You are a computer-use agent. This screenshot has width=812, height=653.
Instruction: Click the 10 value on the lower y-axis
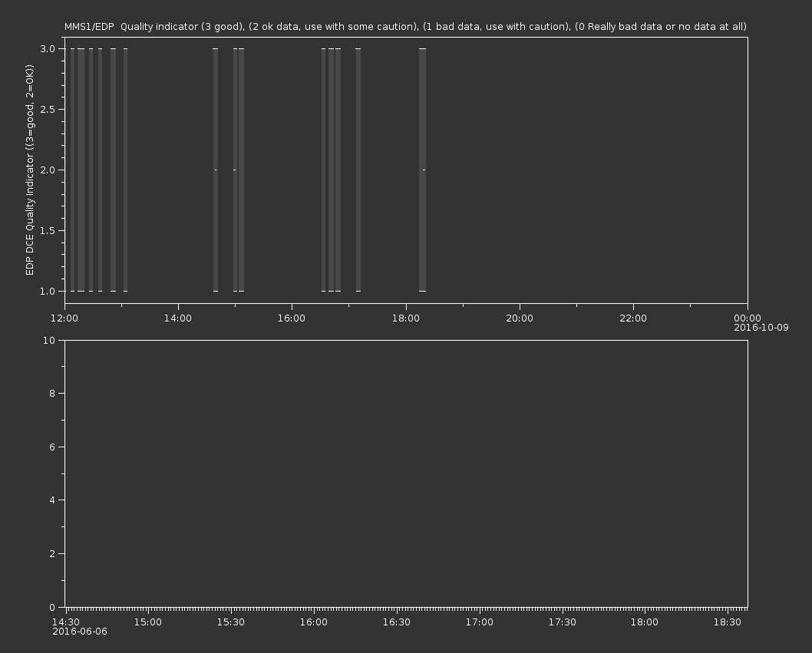click(x=49, y=340)
